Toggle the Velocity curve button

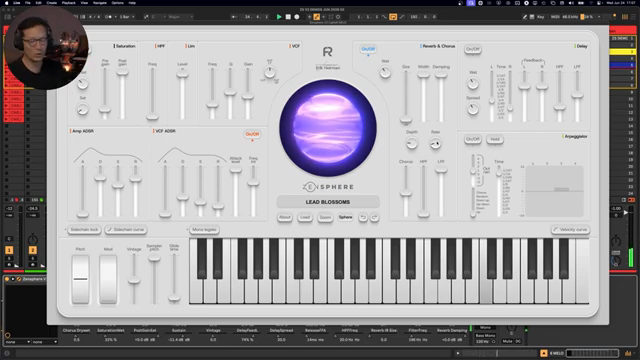click(x=570, y=230)
